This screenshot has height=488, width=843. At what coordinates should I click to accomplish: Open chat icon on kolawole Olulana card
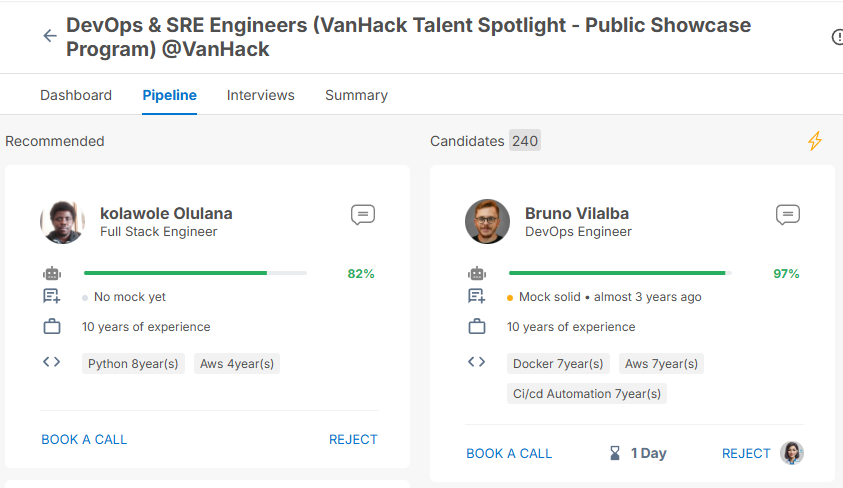coord(363,215)
